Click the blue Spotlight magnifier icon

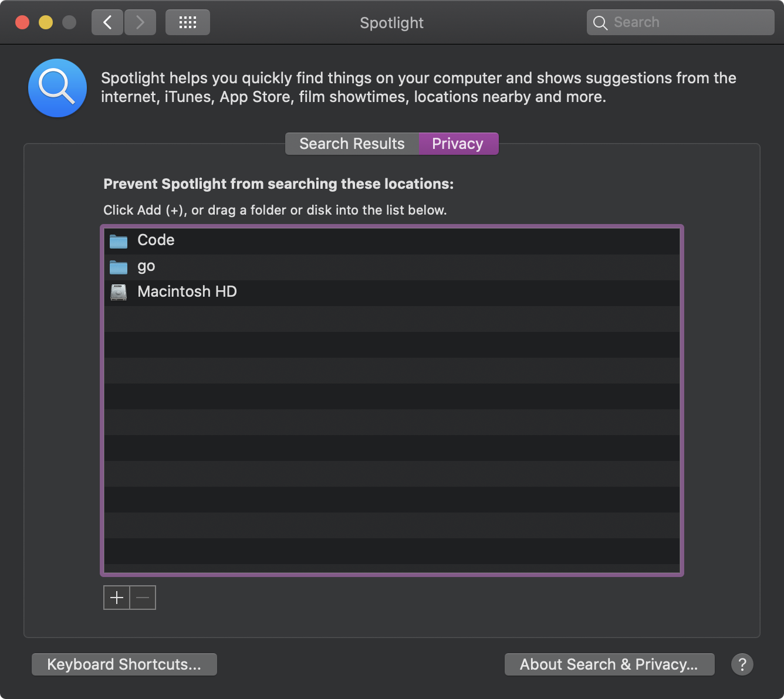tap(58, 88)
